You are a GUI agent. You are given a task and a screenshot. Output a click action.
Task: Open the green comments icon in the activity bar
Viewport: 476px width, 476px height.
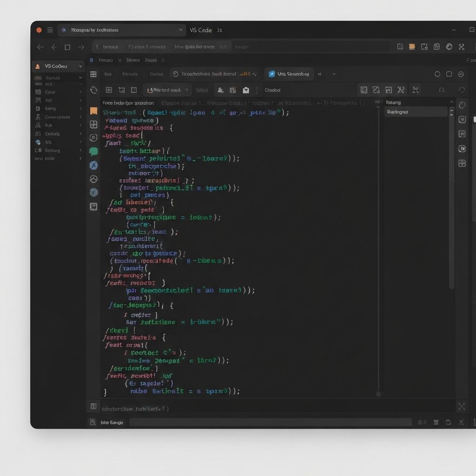point(94,151)
